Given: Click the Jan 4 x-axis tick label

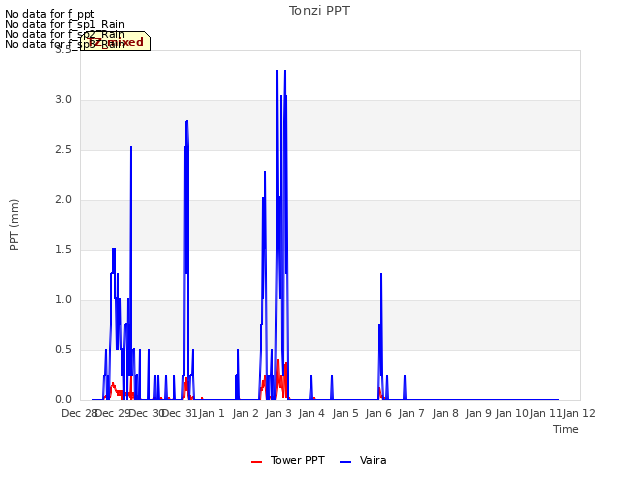Looking at the screenshot, I should (x=312, y=413).
